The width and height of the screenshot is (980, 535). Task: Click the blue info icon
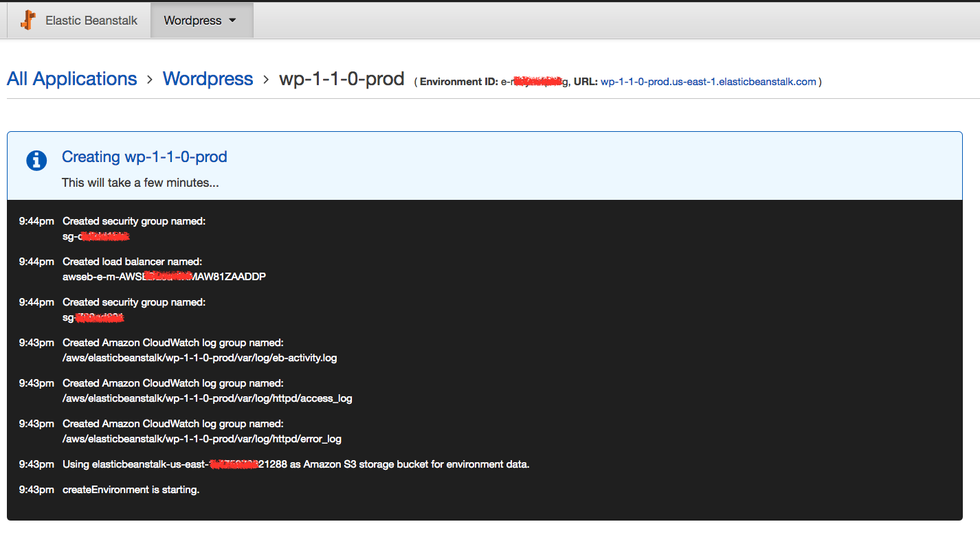coord(36,161)
